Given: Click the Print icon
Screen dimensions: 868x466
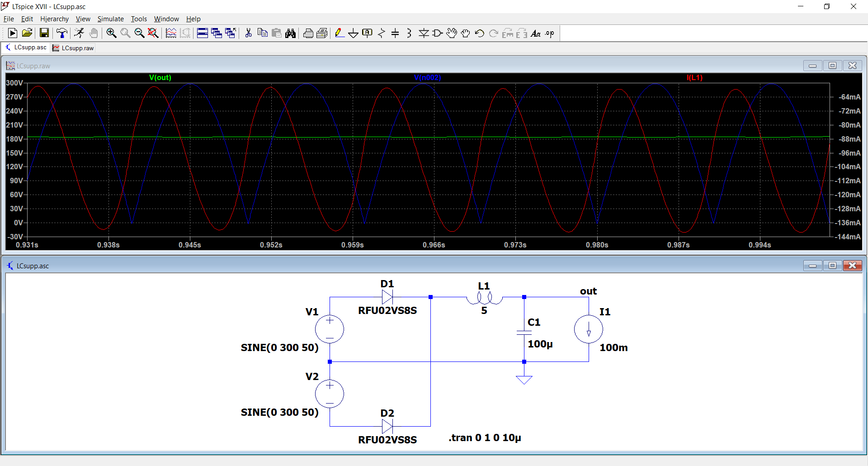Looking at the screenshot, I should 322,33.
